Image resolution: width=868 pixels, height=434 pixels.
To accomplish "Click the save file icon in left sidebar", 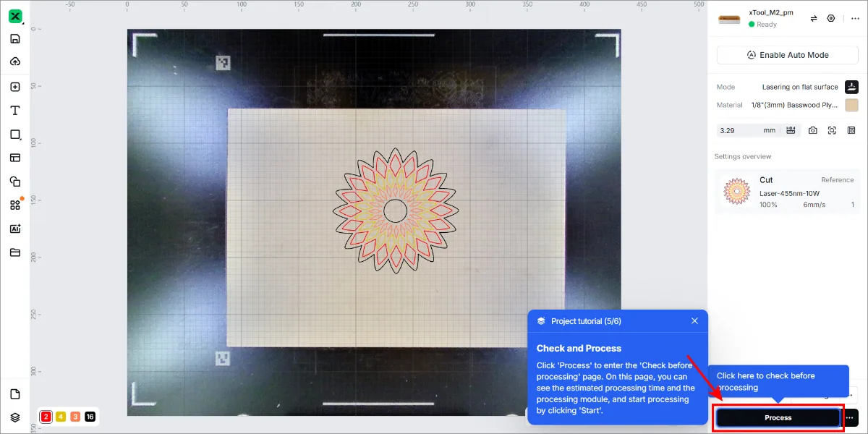I will coord(14,39).
